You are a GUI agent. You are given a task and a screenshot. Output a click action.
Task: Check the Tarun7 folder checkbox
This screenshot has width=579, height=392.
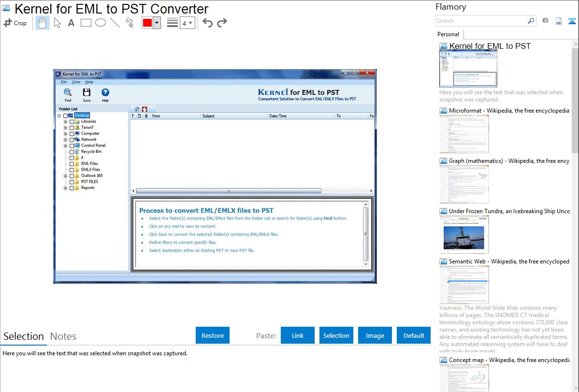tap(72, 128)
